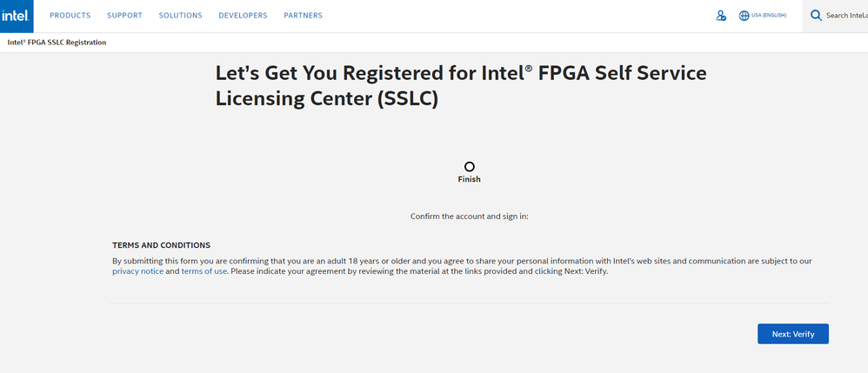This screenshot has height=373, width=868.
Task: Open the user account sign-in icon
Action: [x=720, y=16]
